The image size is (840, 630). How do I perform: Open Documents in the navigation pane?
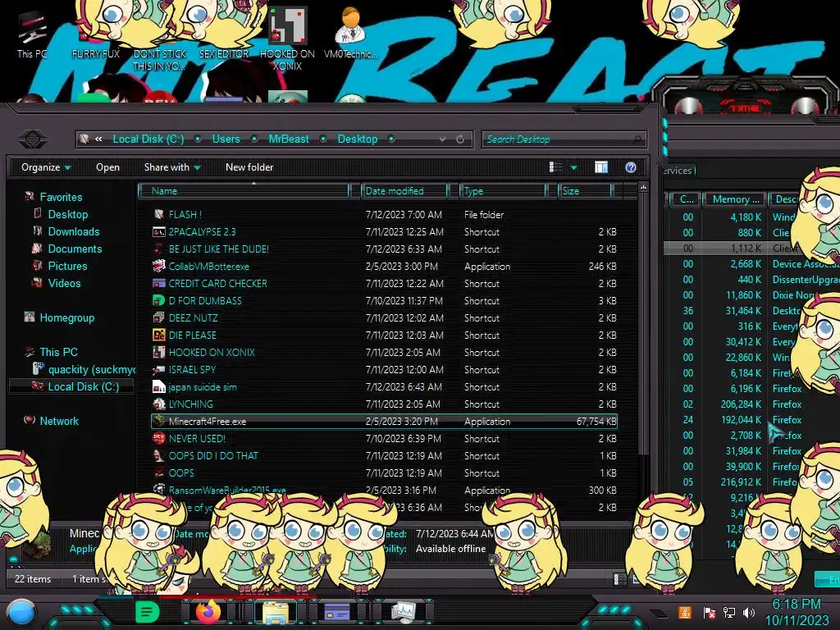(x=75, y=249)
